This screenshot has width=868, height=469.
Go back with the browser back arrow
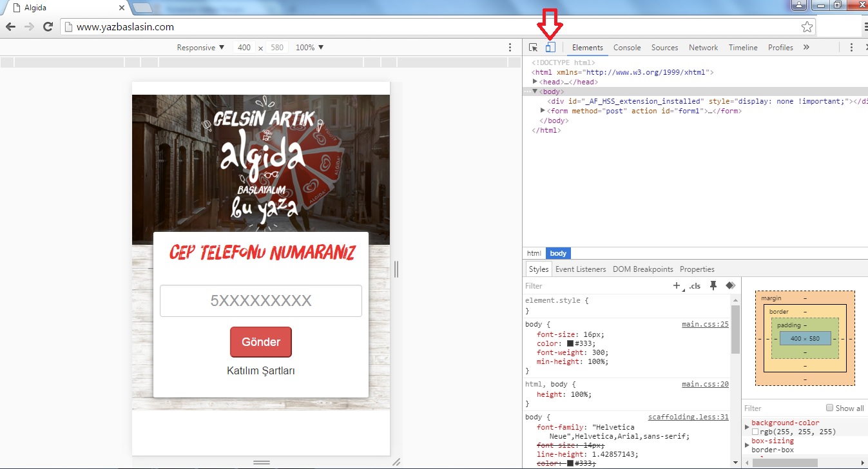[10, 27]
